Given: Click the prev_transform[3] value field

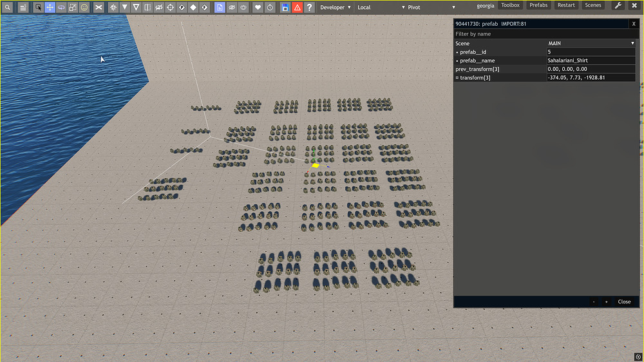Looking at the screenshot, I should point(591,69).
